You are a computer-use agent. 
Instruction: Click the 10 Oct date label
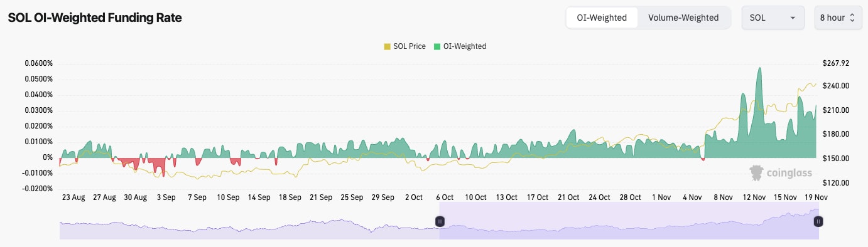475,197
